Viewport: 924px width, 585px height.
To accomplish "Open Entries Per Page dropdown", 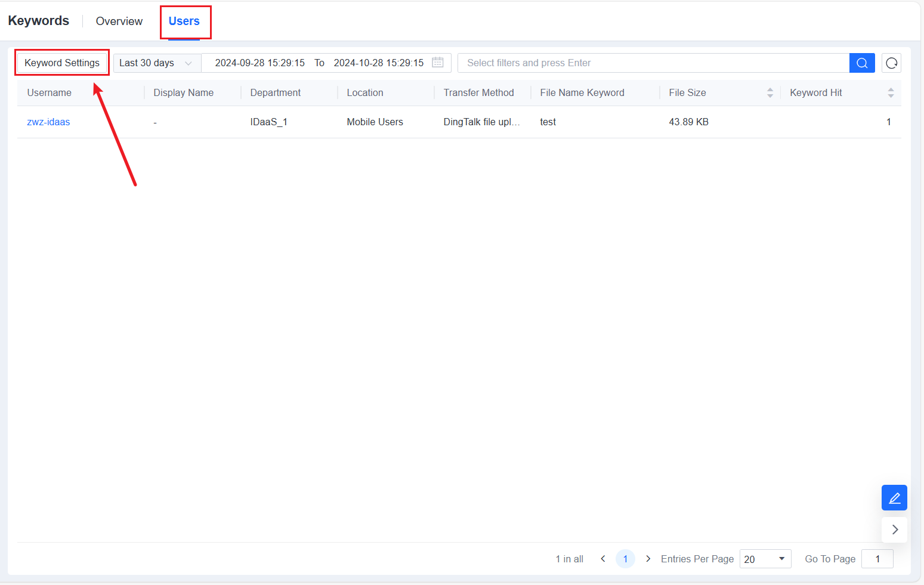I will 765,559.
